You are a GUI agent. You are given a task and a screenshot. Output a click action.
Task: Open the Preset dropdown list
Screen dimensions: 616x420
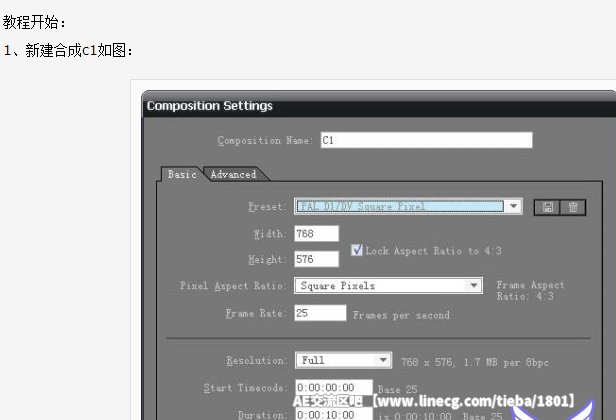coord(513,206)
